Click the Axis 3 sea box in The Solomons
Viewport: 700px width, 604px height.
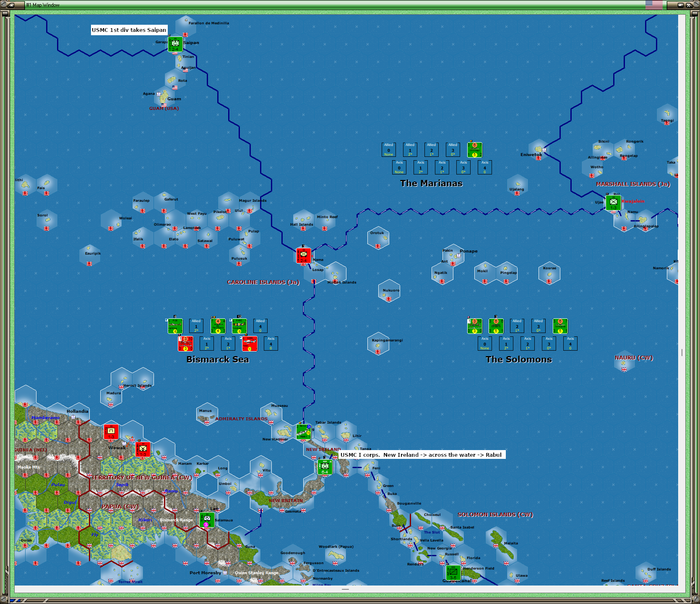coord(549,344)
